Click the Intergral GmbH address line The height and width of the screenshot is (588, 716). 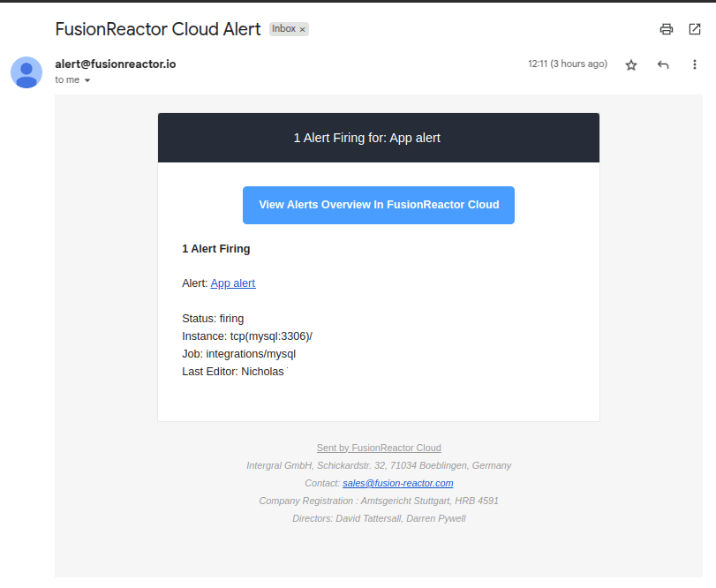[x=379, y=465]
